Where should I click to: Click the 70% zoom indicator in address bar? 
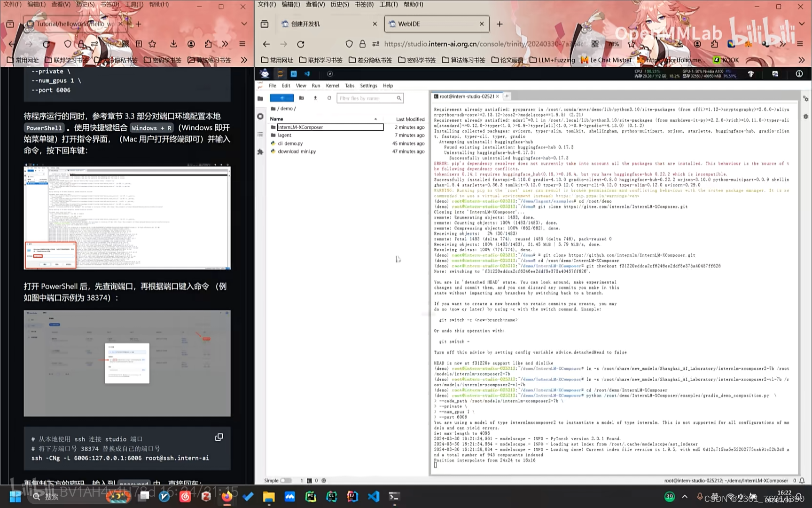click(614, 44)
